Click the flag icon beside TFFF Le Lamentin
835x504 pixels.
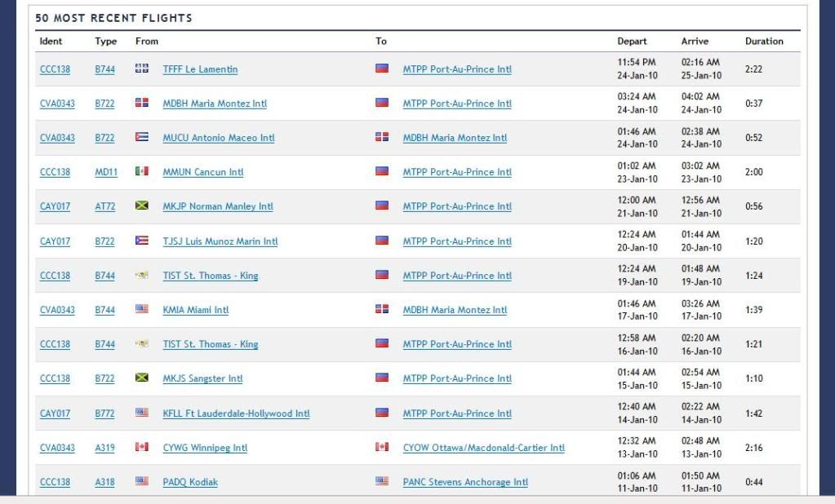tap(141, 69)
